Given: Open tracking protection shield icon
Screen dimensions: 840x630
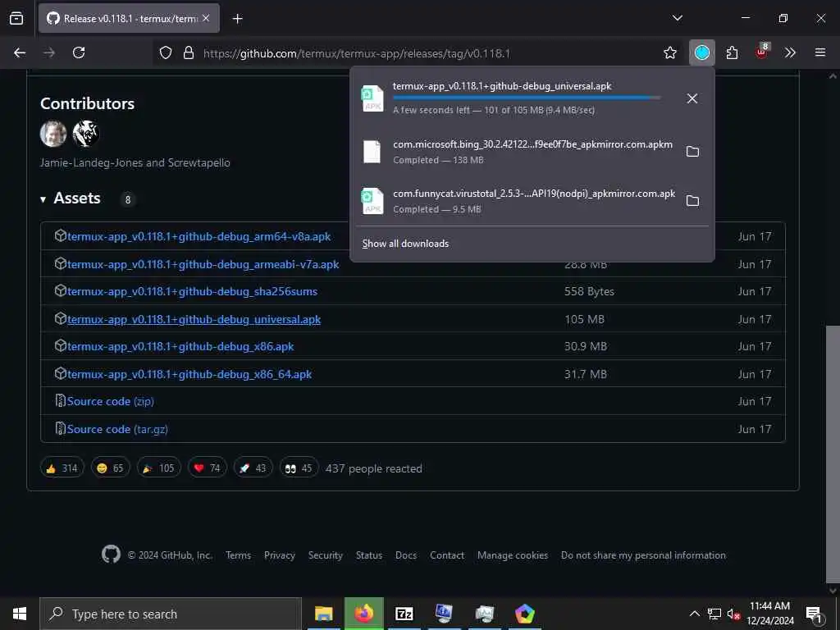Looking at the screenshot, I should [166, 52].
